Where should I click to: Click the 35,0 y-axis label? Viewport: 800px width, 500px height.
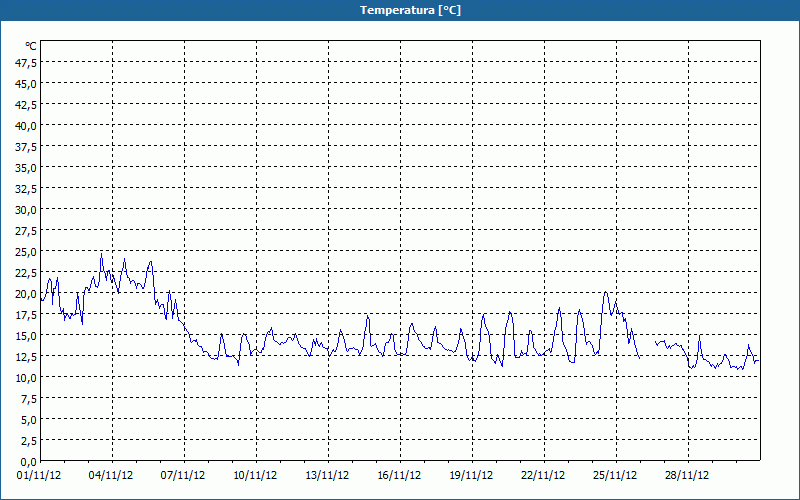pos(26,168)
